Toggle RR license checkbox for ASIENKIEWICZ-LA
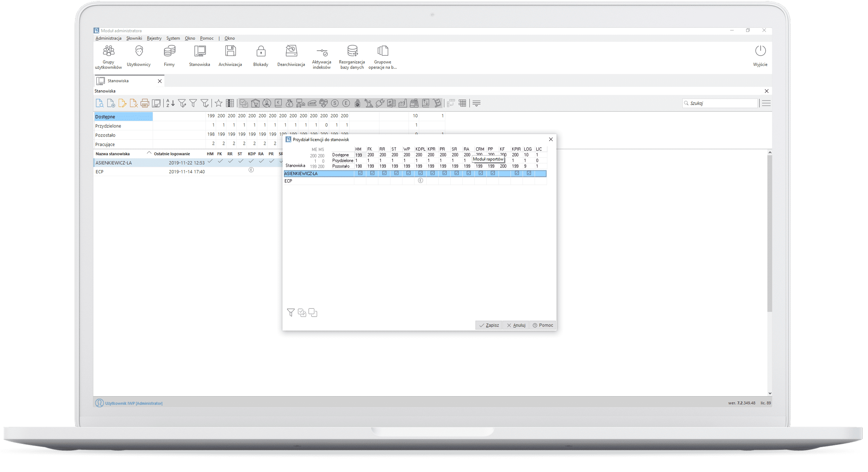This screenshot has width=868, height=472. 384,173
